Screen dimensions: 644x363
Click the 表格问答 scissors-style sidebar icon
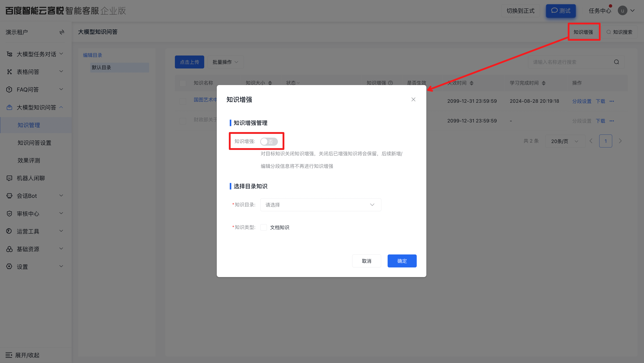[x=9, y=71]
